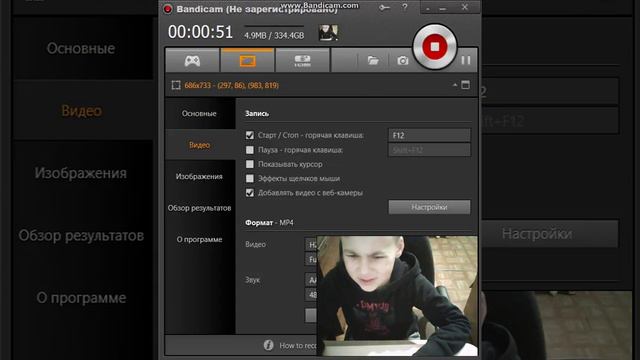Select О программе in the background enlarged menu
640x360 pixels.
[x=81, y=298]
